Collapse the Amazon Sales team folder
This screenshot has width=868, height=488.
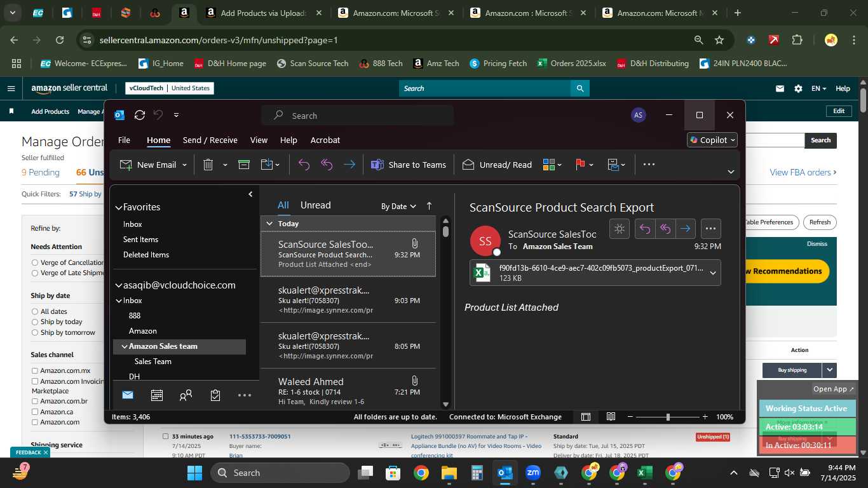125,346
